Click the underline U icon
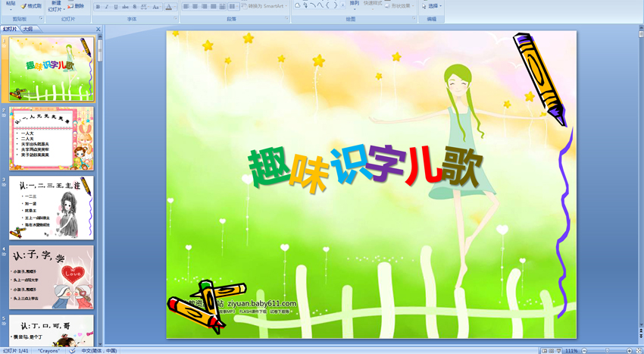The width and height of the screenshot is (644, 354). pyautogui.click(x=114, y=7)
